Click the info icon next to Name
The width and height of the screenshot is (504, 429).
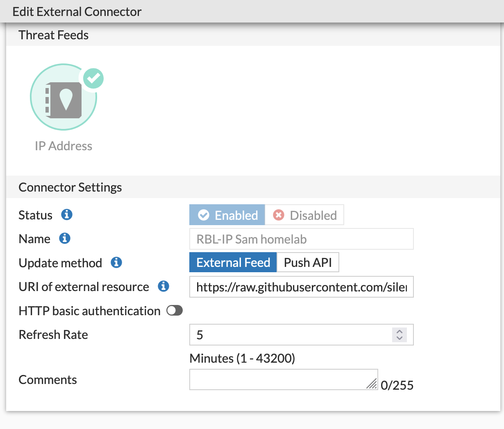click(66, 239)
